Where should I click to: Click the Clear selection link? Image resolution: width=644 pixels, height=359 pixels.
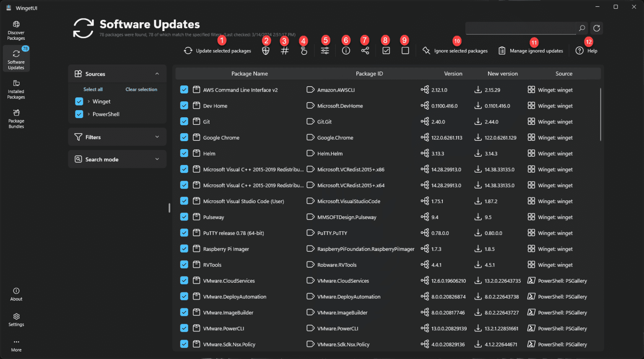click(x=141, y=89)
